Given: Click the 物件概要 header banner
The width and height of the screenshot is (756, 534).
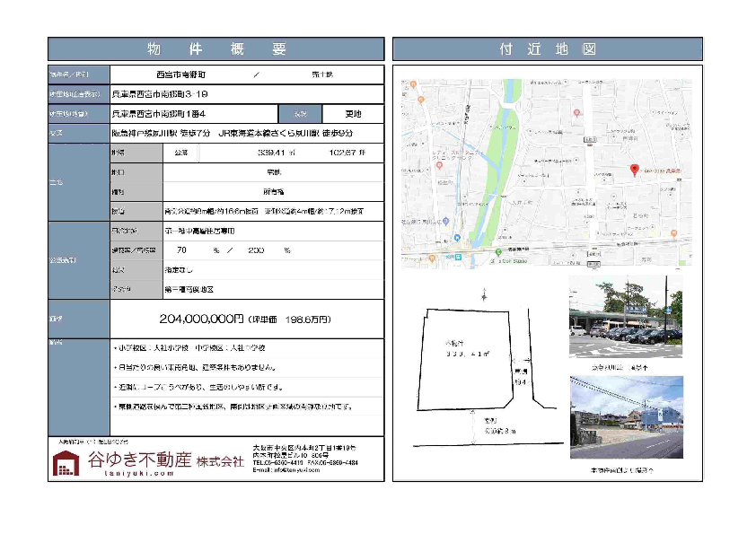Looking at the screenshot, I should [215, 48].
